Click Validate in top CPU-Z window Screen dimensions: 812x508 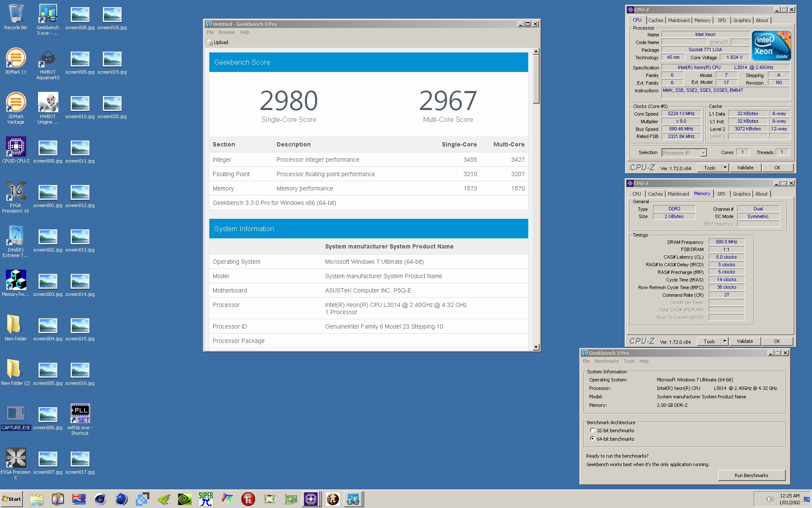click(x=745, y=168)
